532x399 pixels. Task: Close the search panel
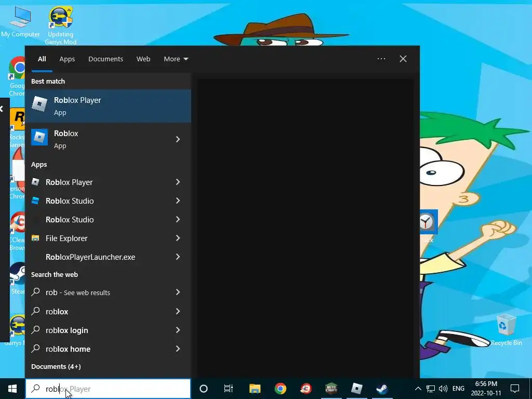403,59
